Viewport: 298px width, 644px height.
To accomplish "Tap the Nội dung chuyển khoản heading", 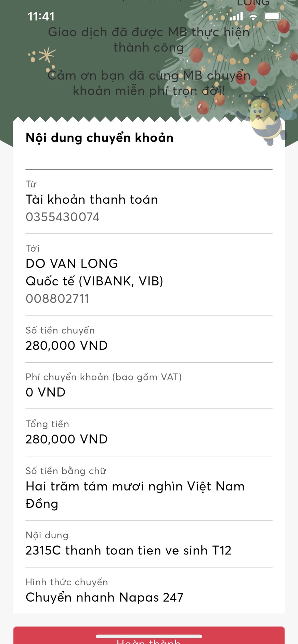I will pyautogui.click(x=100, y=138).
